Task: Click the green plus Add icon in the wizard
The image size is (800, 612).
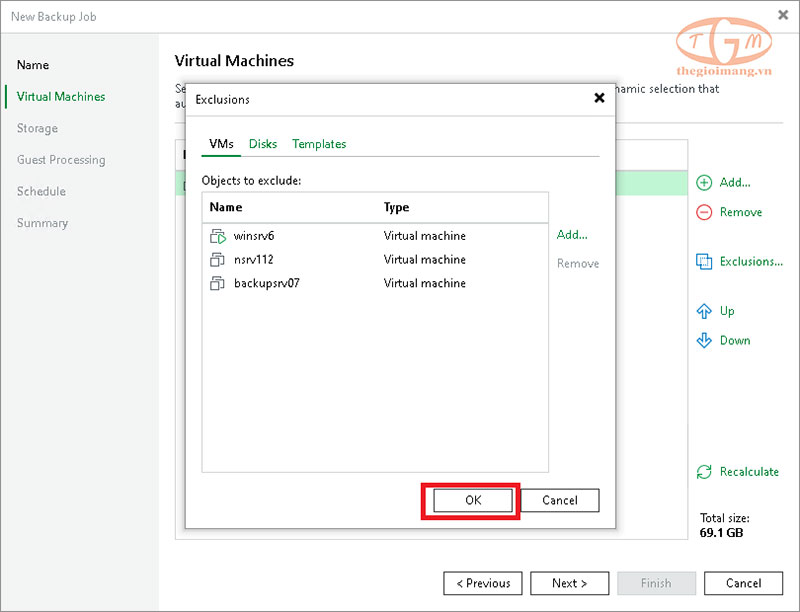Action: [704, 183]
